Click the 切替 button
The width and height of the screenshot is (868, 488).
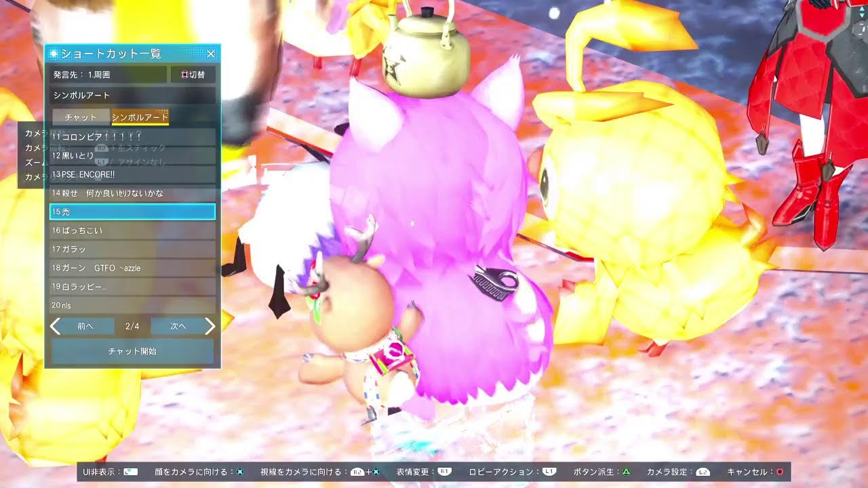(193, 75)
